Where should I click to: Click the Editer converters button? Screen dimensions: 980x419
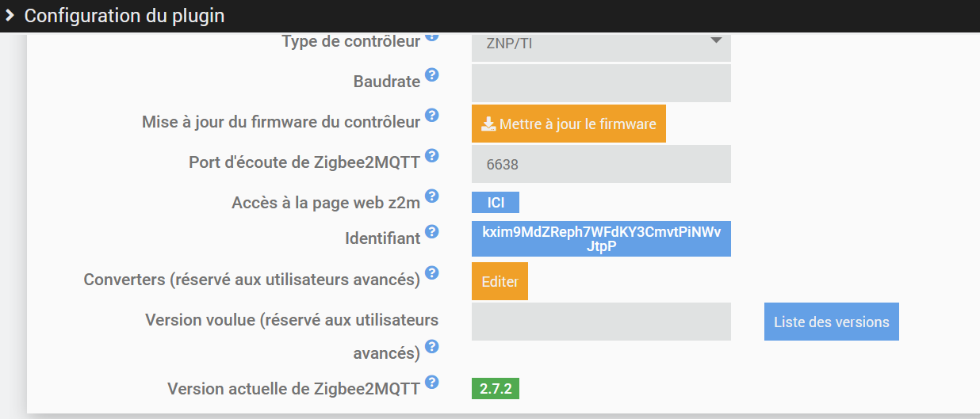(500, 281)
